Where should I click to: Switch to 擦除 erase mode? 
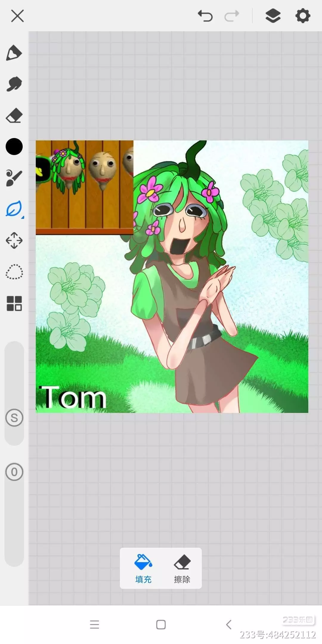[182, 568]
